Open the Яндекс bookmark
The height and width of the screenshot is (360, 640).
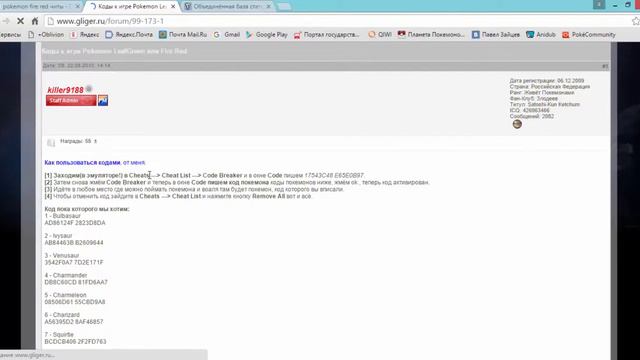pos(85,35)
